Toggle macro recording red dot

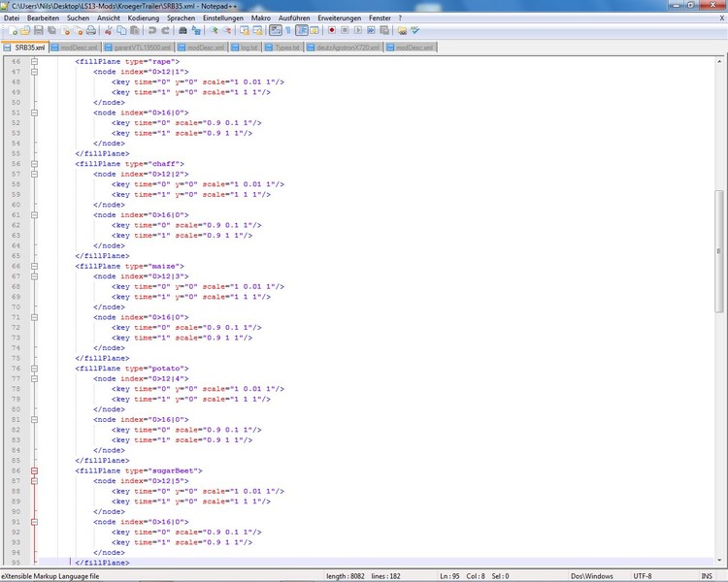coord(332,31)
